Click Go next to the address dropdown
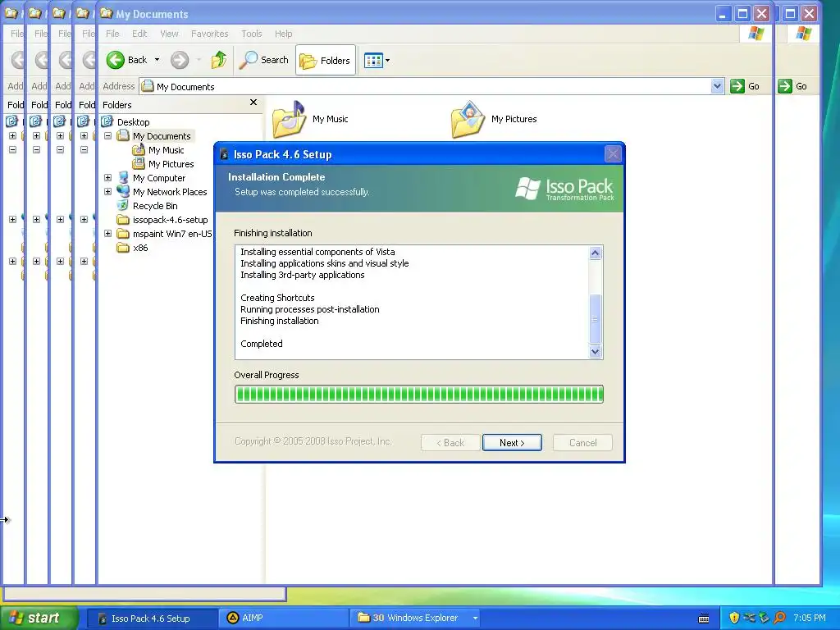Viewport: 840px width, 630px height. (745, 86)
